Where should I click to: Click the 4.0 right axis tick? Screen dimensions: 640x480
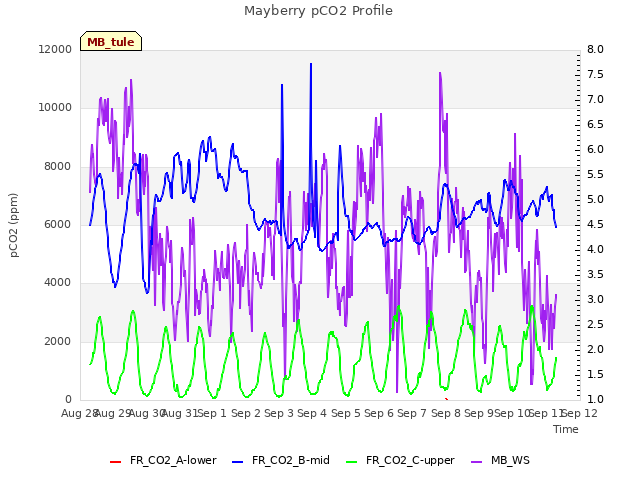[595, 249]
